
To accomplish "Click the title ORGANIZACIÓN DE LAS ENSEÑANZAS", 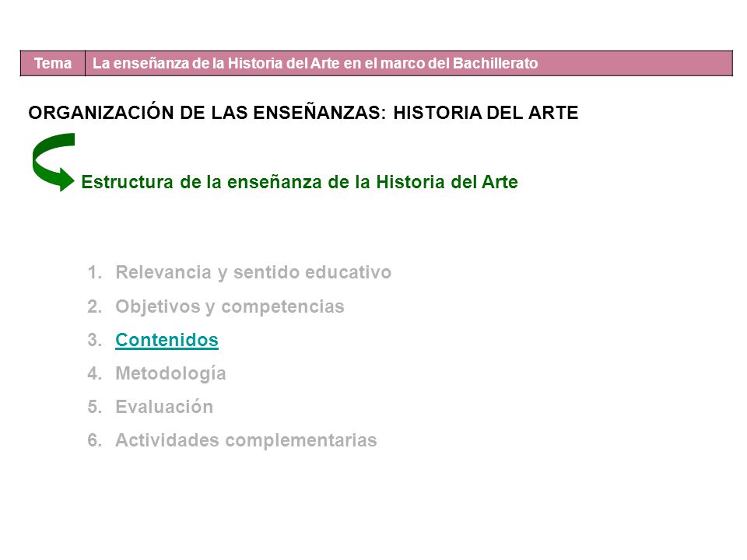I will pyautogui.click(x=303, y=113).
